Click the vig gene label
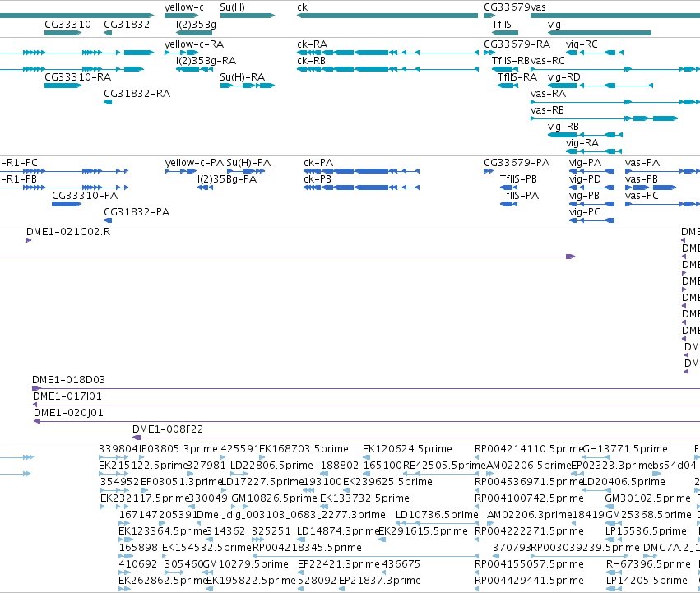The image size is (700, 593). pos(554,25)
